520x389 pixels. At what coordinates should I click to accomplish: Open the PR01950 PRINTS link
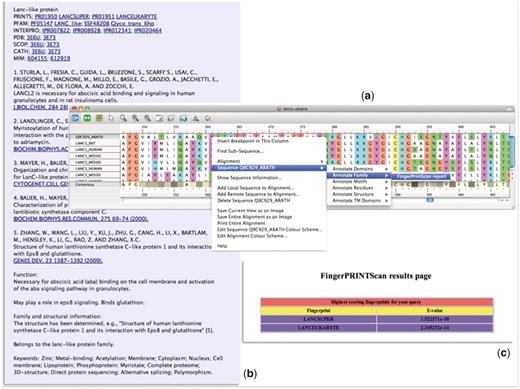(46, 16)
